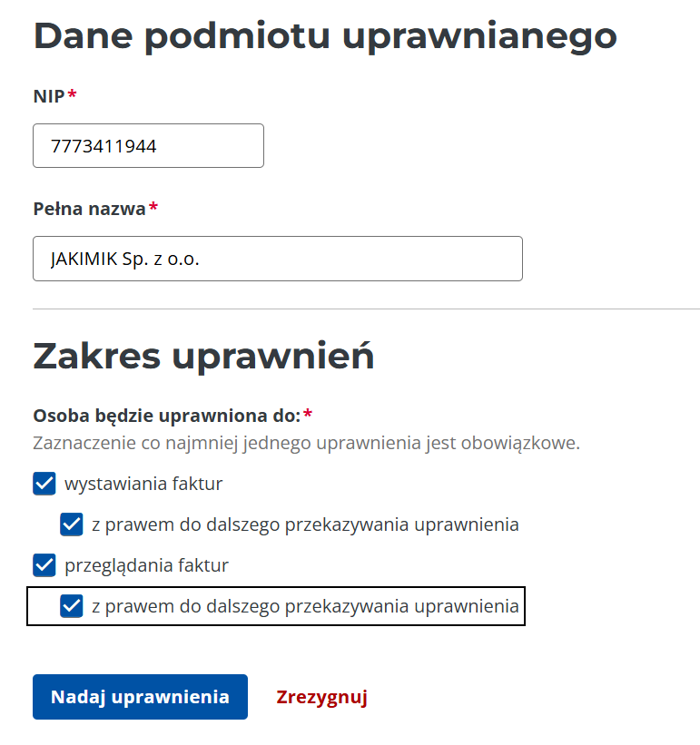This screenshot has width=700, height=745.
Task: Toggle the przeglądania faktur checkbox
Action: tap(44, 565)
